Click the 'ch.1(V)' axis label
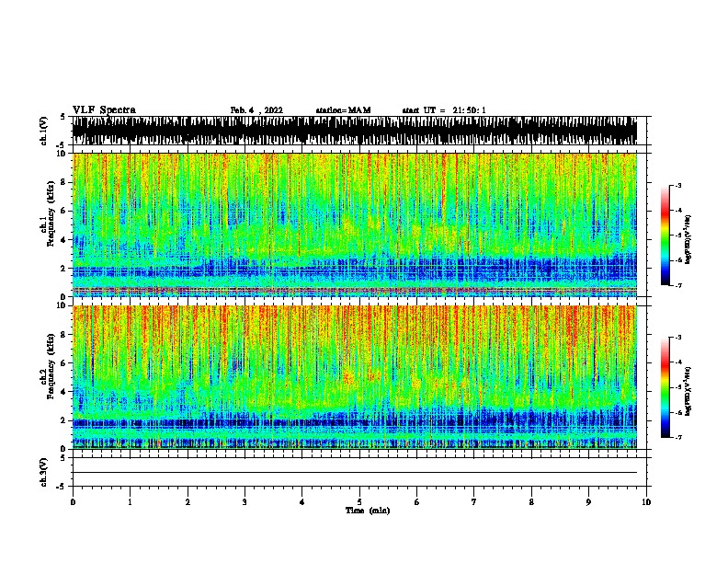This screenshot has width=728, height=563. 44,131
